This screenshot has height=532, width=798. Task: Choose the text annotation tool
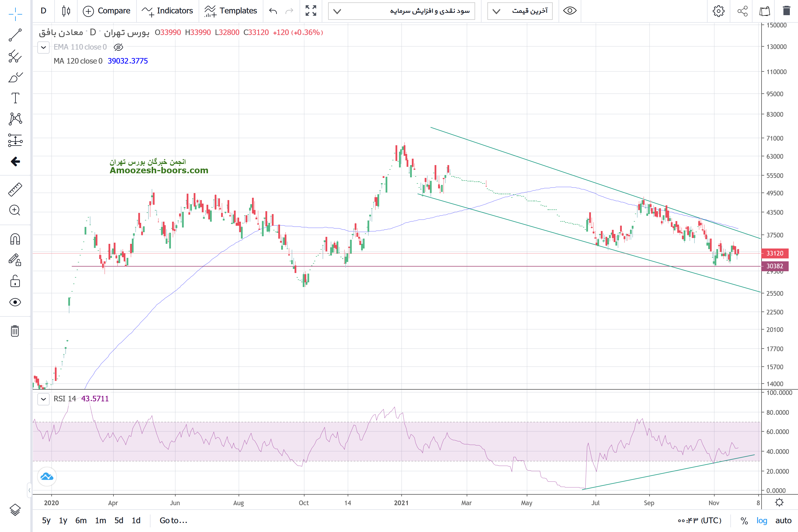click(15, 98)
